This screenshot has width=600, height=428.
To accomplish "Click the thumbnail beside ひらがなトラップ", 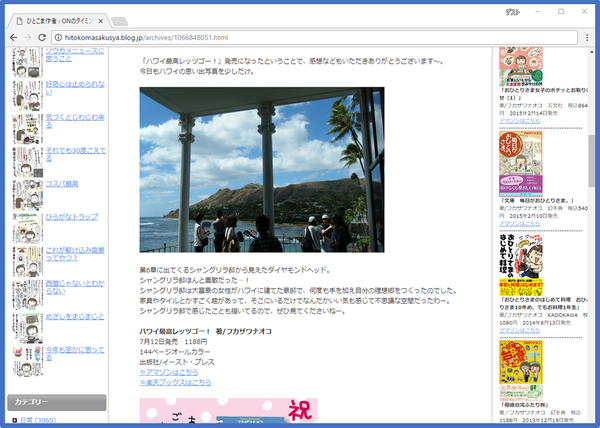I will coord(28,228).
